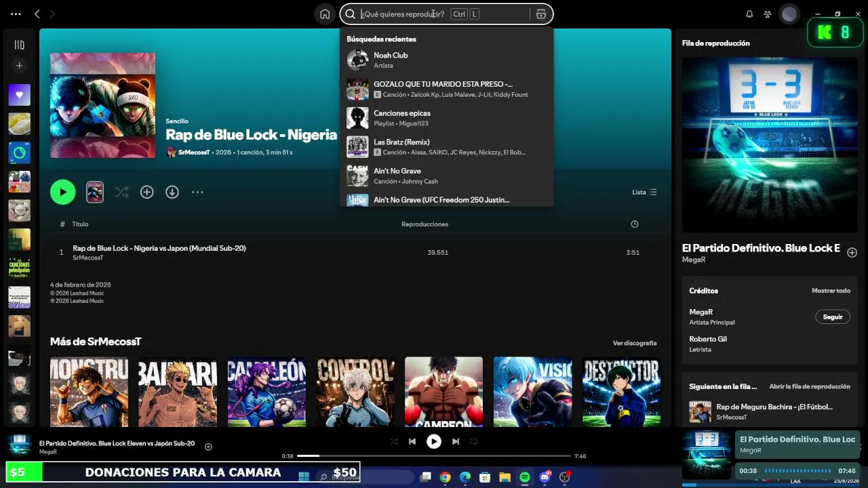Image resolution: width=868 pixels, height=488 pixels.
Task: Toggle shuffle in the bottom player
Action: 394,441
